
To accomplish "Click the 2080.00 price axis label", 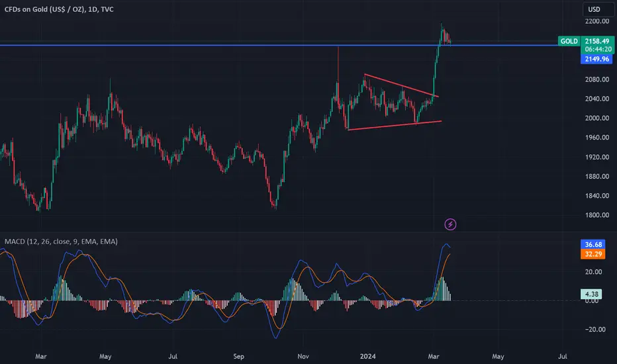I will tap(597, 79).
